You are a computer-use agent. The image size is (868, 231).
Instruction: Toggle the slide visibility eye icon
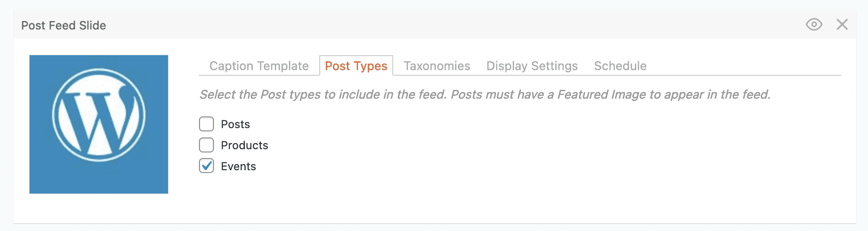814,25
